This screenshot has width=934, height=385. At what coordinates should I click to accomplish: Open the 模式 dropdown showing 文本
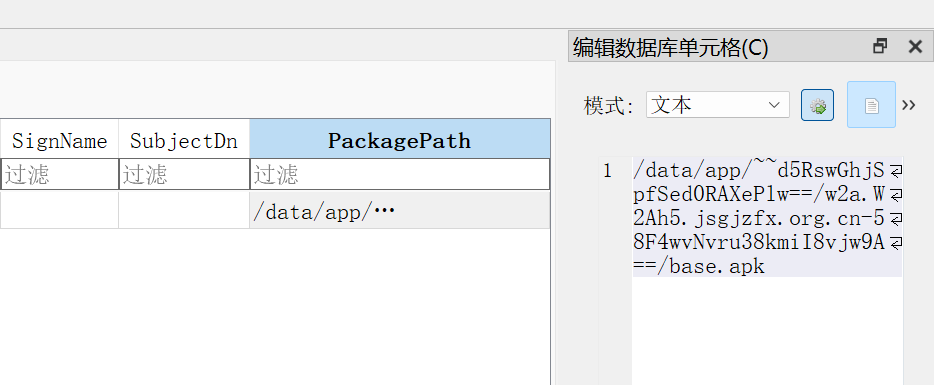click(718, 105)
